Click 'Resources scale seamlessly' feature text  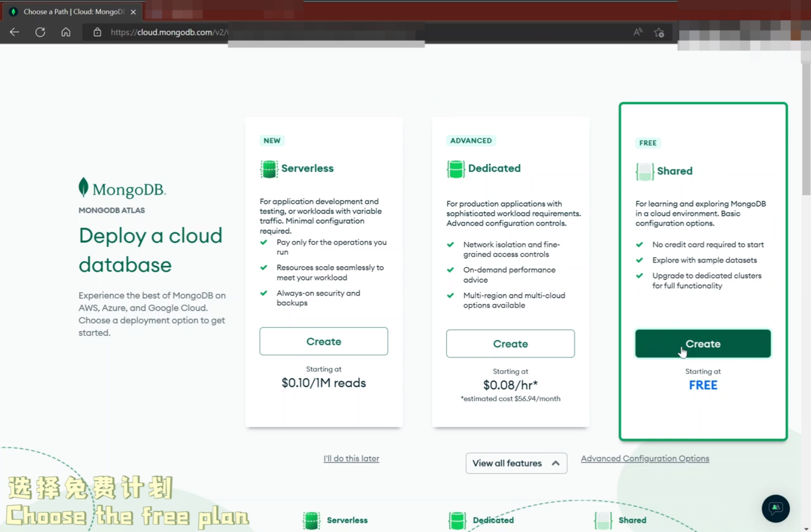coord(330,272)
